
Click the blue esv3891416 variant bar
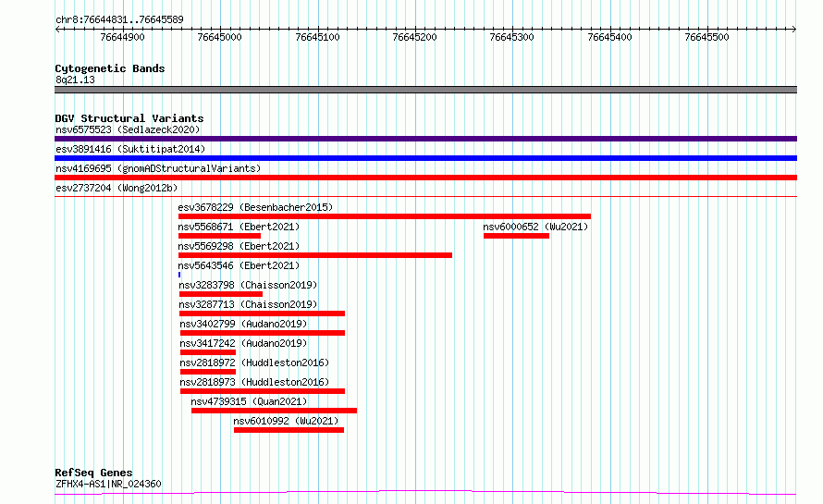[425, 158]
